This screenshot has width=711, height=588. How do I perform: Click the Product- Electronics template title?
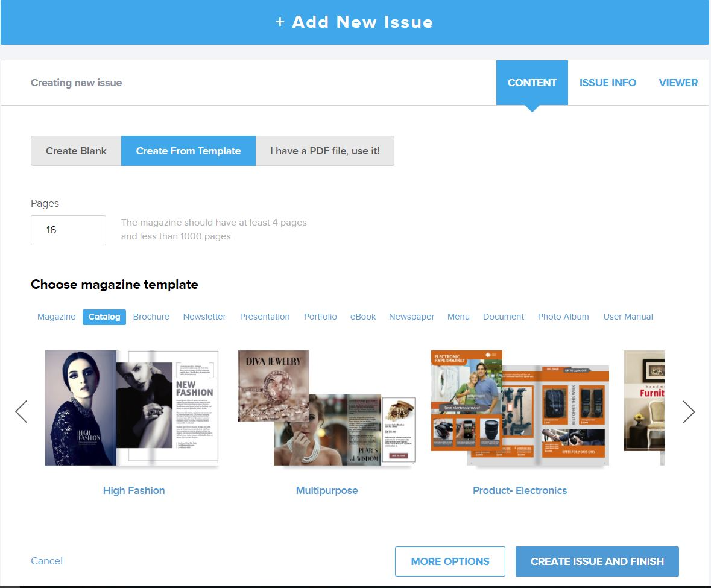click(520, 490)
